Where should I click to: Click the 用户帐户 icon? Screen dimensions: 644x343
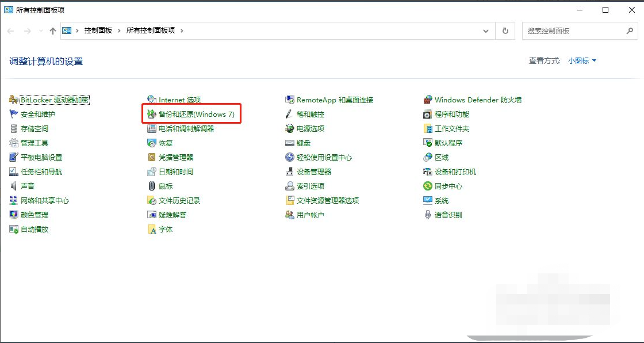coord(290,215)
